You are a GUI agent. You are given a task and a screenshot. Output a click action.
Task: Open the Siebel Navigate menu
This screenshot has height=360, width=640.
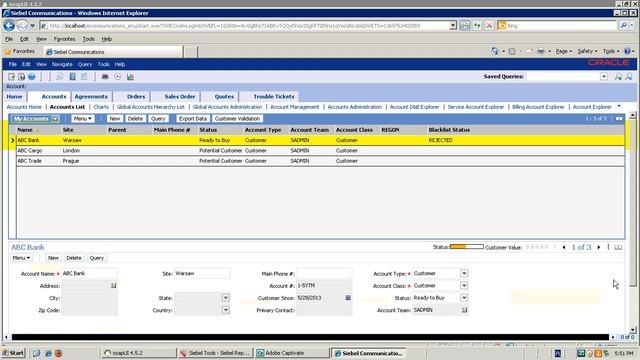[x=62, y=64]
